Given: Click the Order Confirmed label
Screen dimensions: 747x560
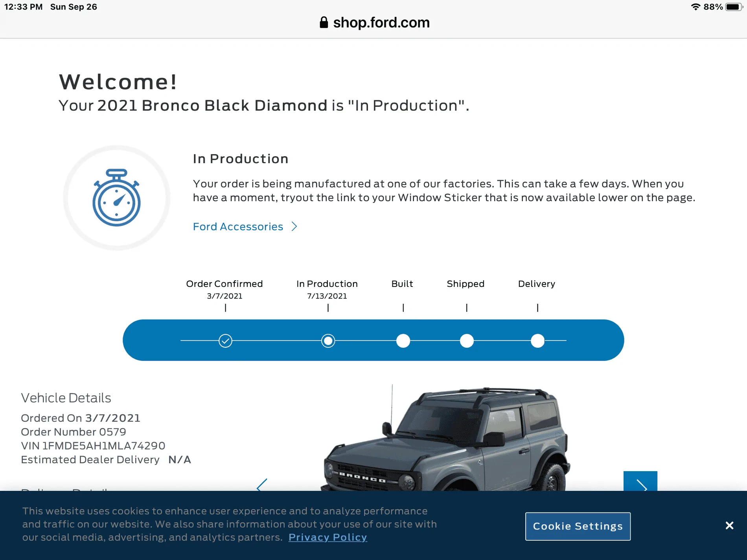Looking at the screenshot, I should [x=224, y=284].
